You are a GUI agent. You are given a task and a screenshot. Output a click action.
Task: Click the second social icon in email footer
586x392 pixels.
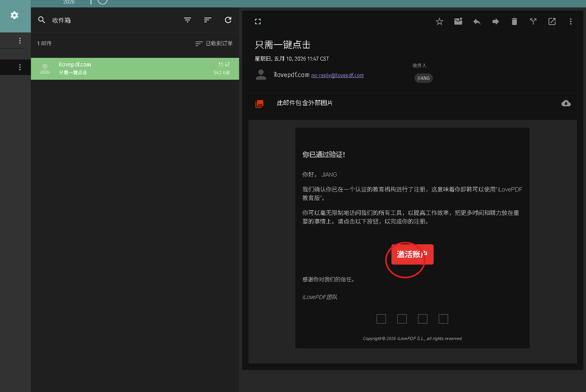click(402, 319)
